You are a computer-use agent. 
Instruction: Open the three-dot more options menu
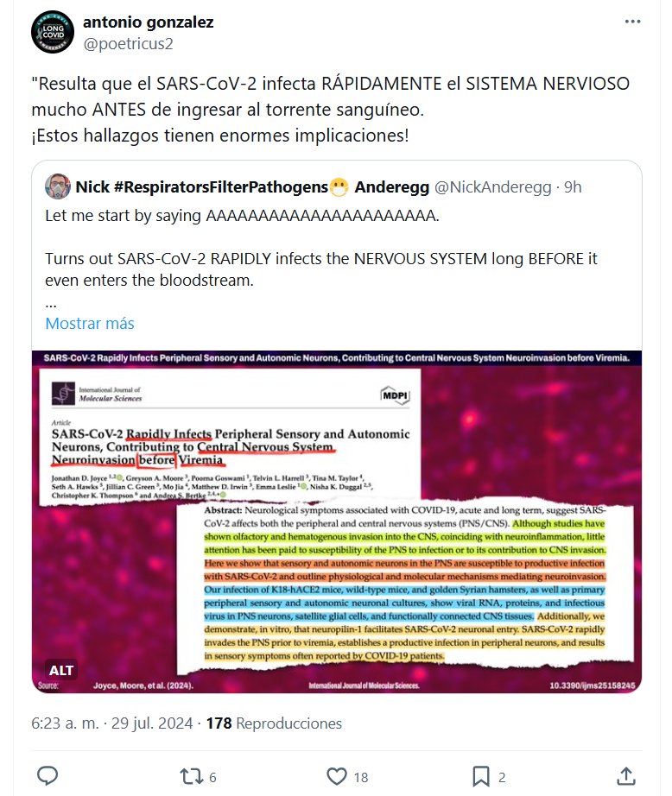632,22
